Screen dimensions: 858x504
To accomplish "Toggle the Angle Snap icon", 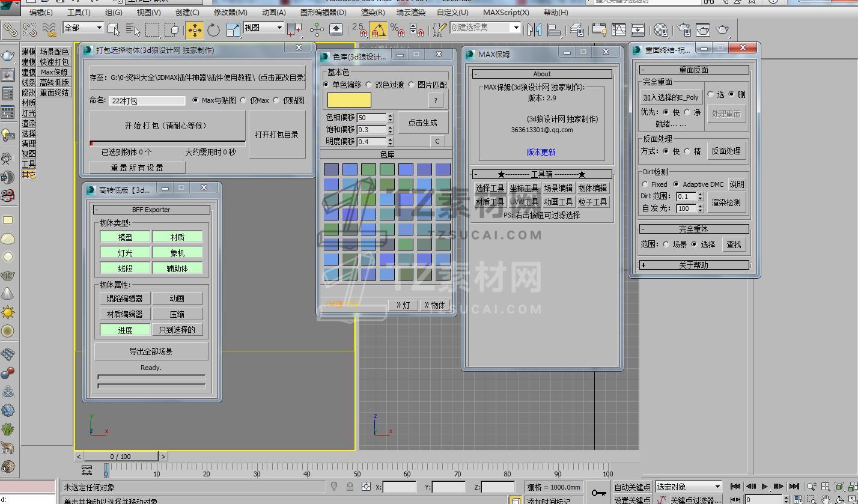I will (x=378, y=29).
